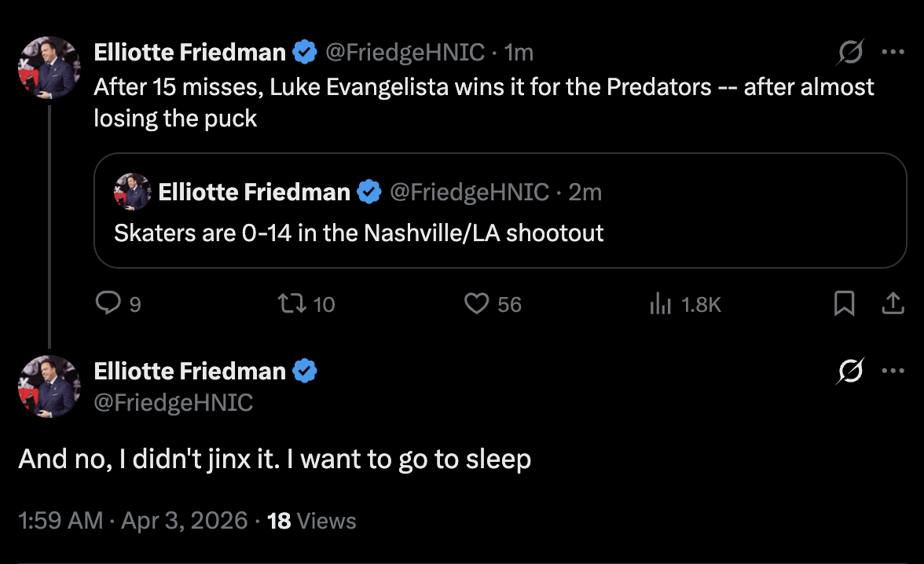View analytics showing 1.8K views
The width and height of the screenshot is (924, 564).
click(x=658, y=303)
